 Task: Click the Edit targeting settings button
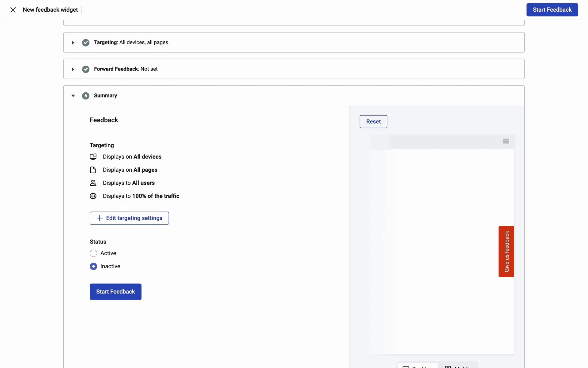(129, 218)
